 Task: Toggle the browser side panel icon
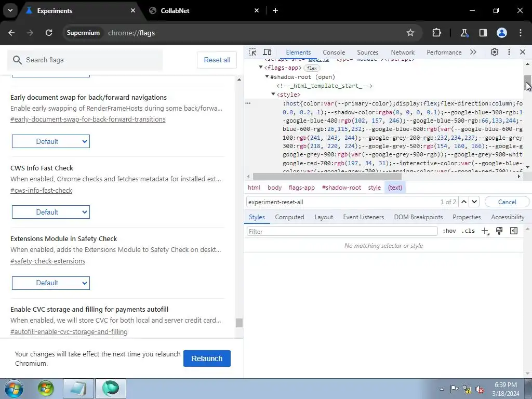pyautogui.click(x=483, y=33)
